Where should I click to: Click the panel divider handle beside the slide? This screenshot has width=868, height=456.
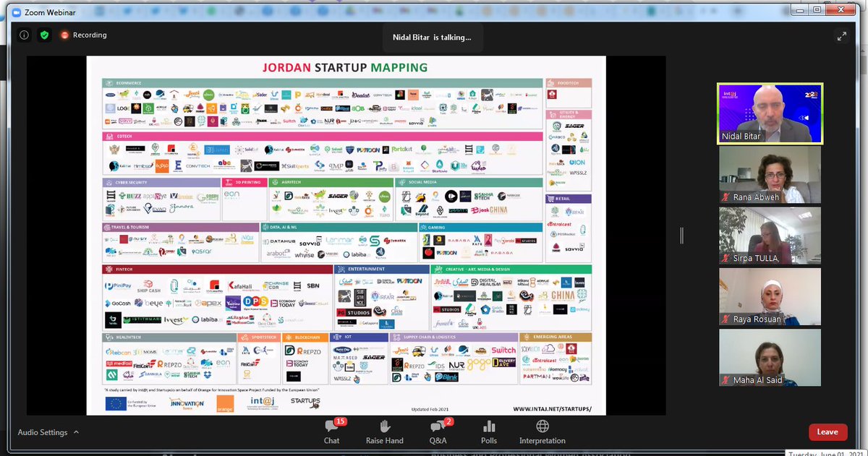tap(681, 236)
